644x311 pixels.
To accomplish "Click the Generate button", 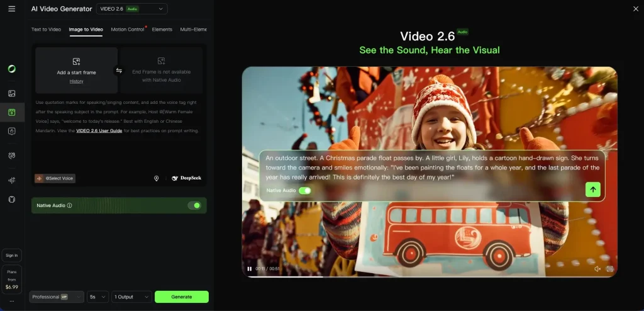I will [182, 297].
